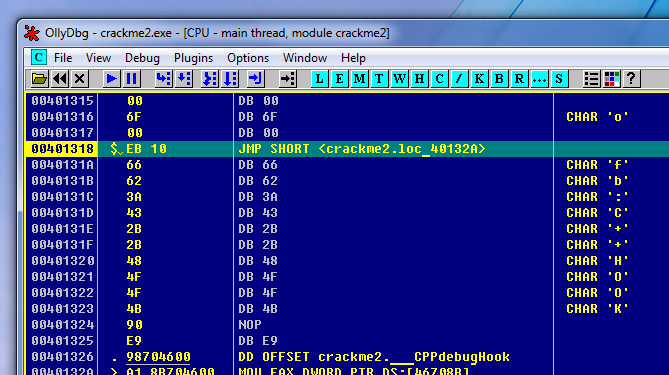The width and height of the screenshot is (669, 375).
Task: Run program with the blue play icon
Action: click(111, 79)
